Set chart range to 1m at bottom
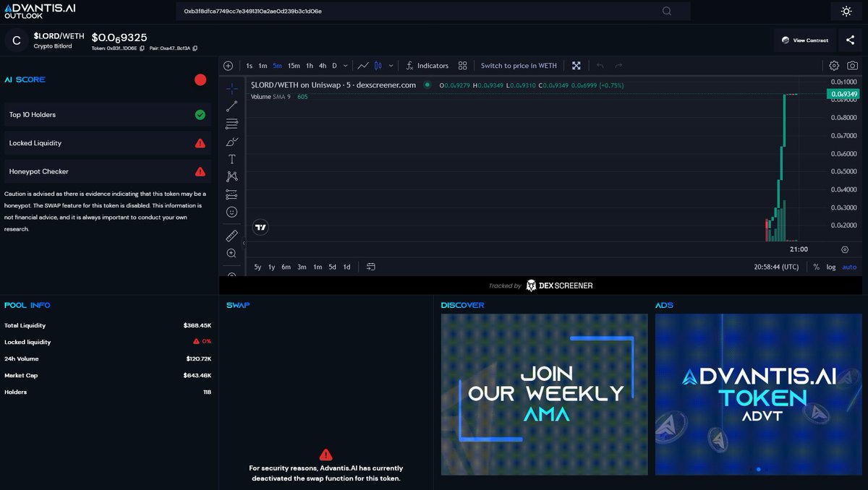 (x=318, y=267)
